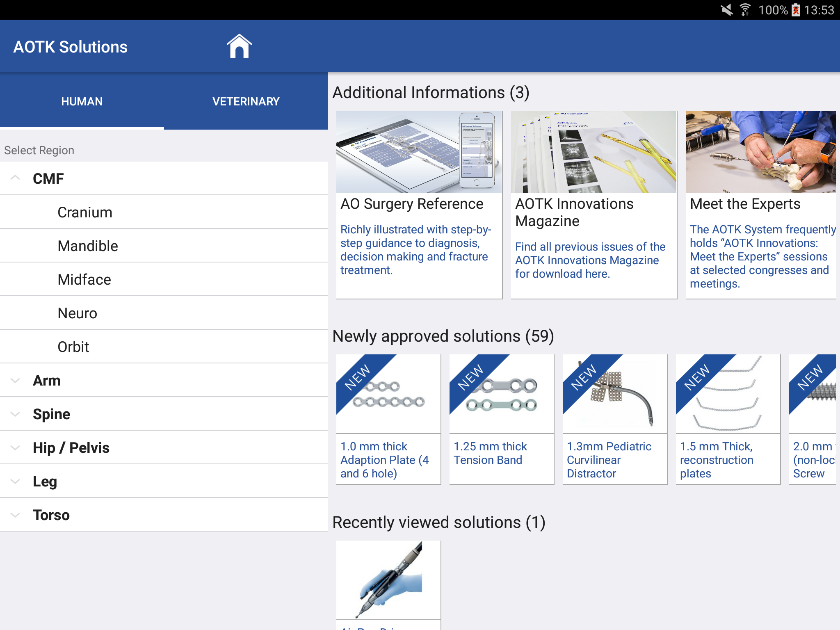Viewport: 840px width, 630px height.
Task: Select the Hip / Pelvis label
Action: pos(71,448)
